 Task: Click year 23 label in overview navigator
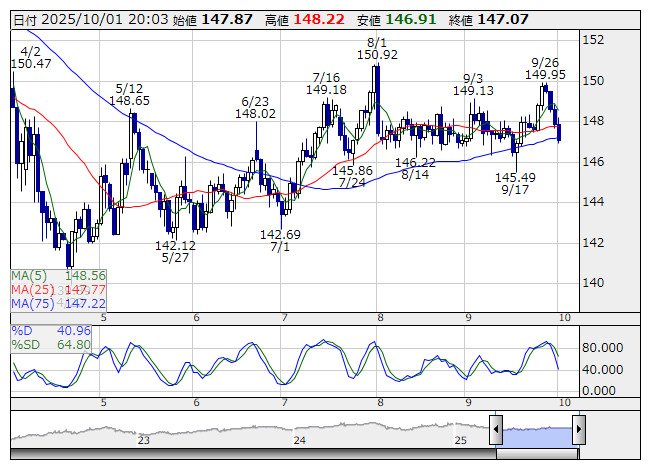(x=144, y=440)
